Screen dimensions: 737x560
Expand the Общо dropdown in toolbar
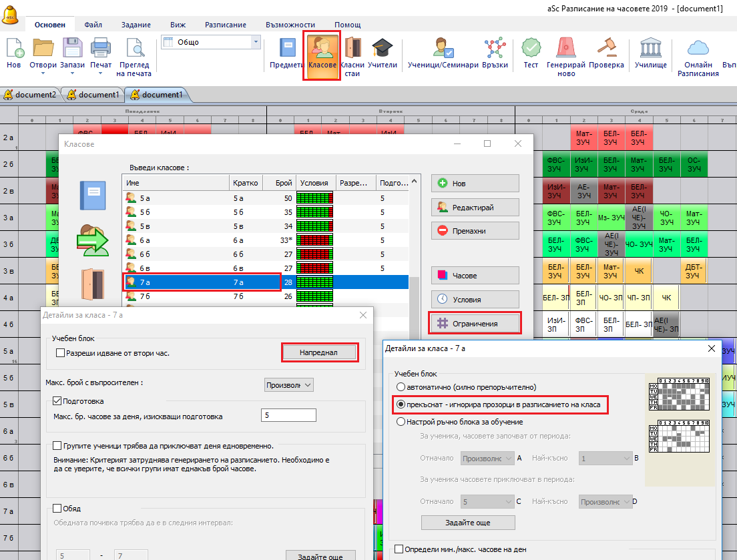pyautogui.click(x=255, y=42)
